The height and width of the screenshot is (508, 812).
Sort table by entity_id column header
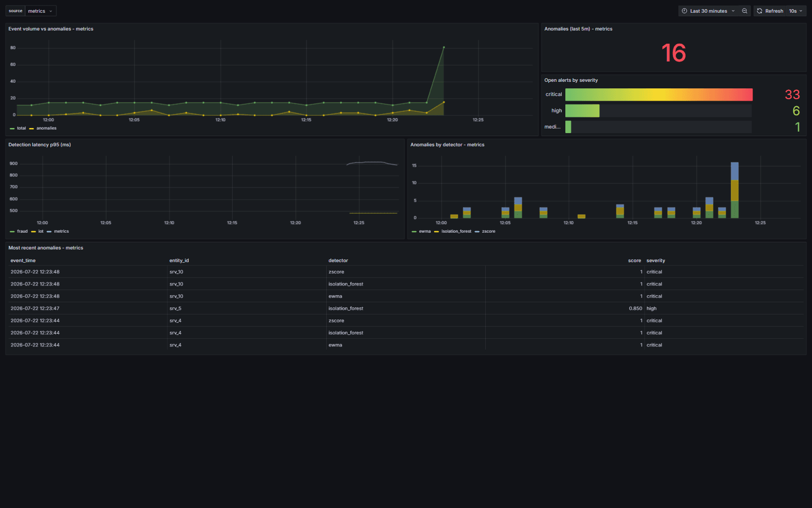pyautogui.click(x=179, y=261)
